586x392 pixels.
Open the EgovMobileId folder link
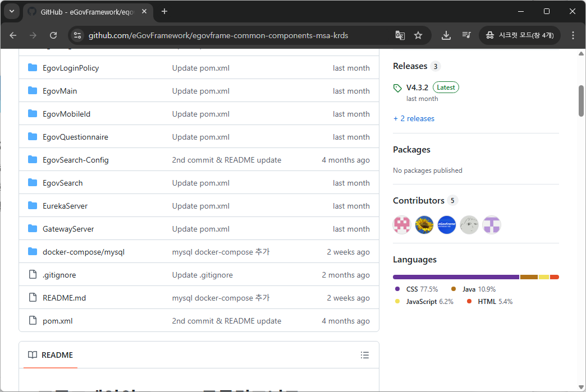coord(67,114)
